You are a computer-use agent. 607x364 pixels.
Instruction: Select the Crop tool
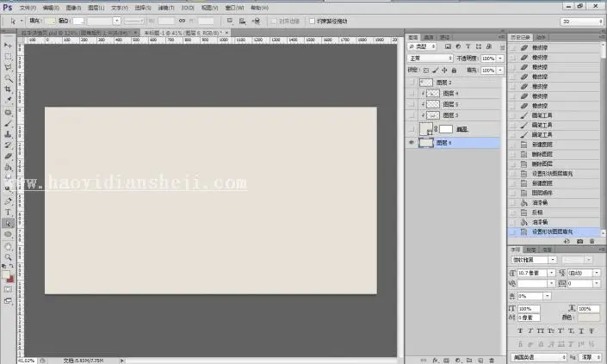point(8,89)
